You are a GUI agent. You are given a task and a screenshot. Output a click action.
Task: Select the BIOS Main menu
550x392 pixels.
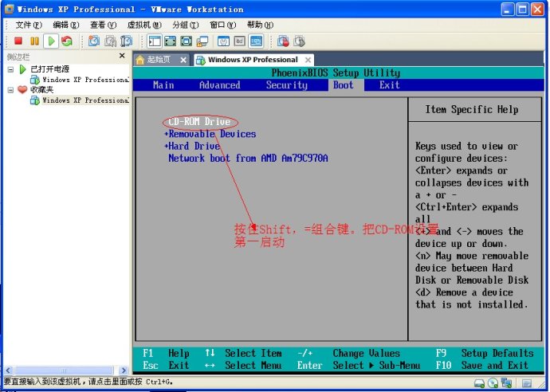163,84
